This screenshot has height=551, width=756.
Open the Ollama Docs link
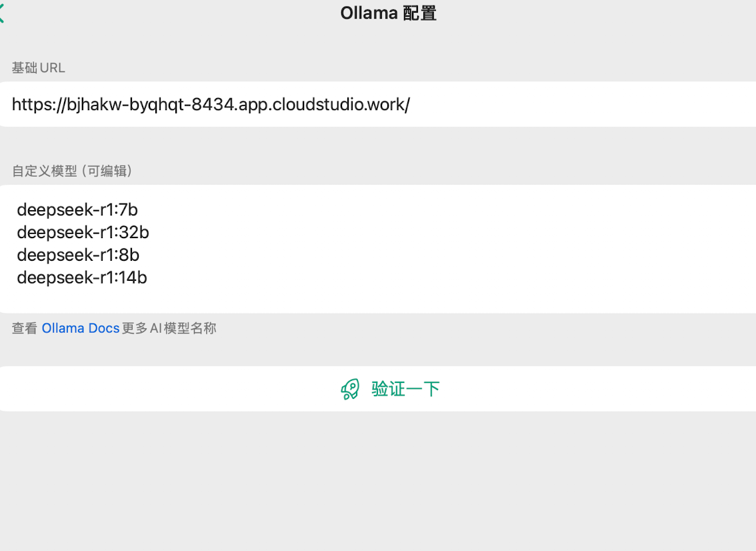tap(80, 328)
